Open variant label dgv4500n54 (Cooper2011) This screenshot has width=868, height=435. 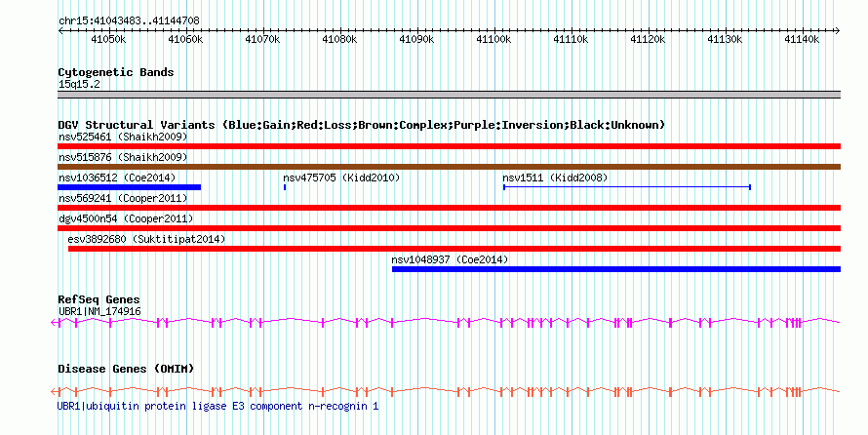[x=126, y=218]
